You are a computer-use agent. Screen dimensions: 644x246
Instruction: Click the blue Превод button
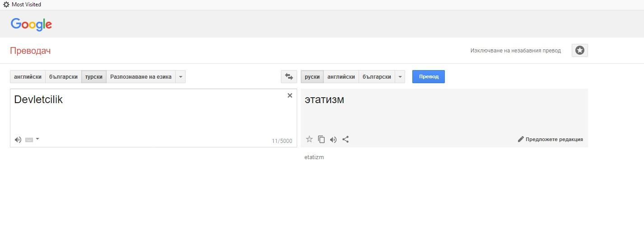click(429, 77)
